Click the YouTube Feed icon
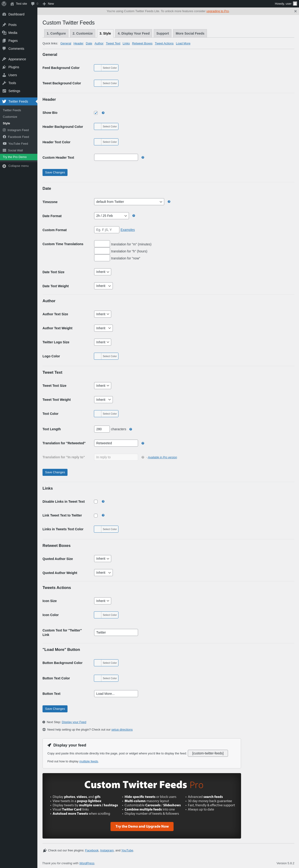Screen dimensions: 299x868 click(x=4, y=143)
